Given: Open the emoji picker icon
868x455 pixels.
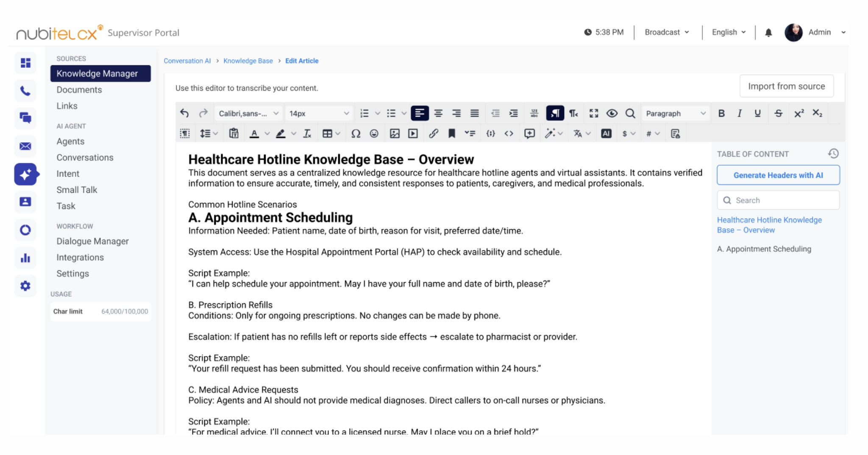Looking at the screenshot, I should pos(374,134).
